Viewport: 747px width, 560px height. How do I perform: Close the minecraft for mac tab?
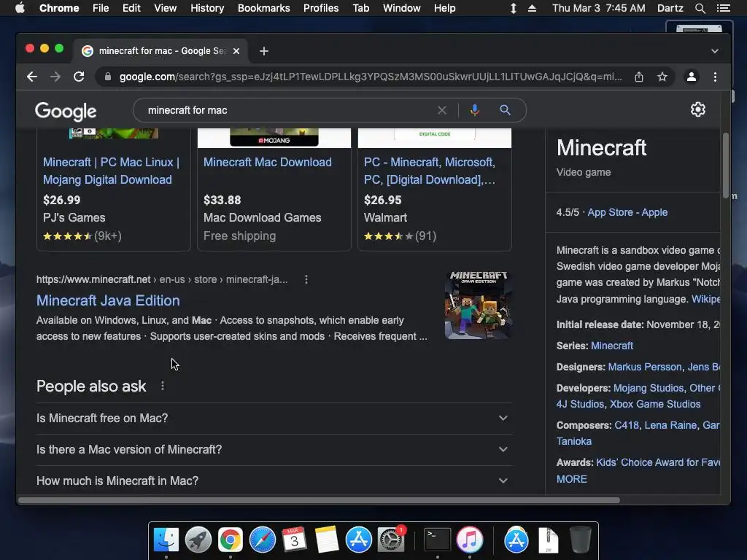pyautogui.click(x=236, y=51)
